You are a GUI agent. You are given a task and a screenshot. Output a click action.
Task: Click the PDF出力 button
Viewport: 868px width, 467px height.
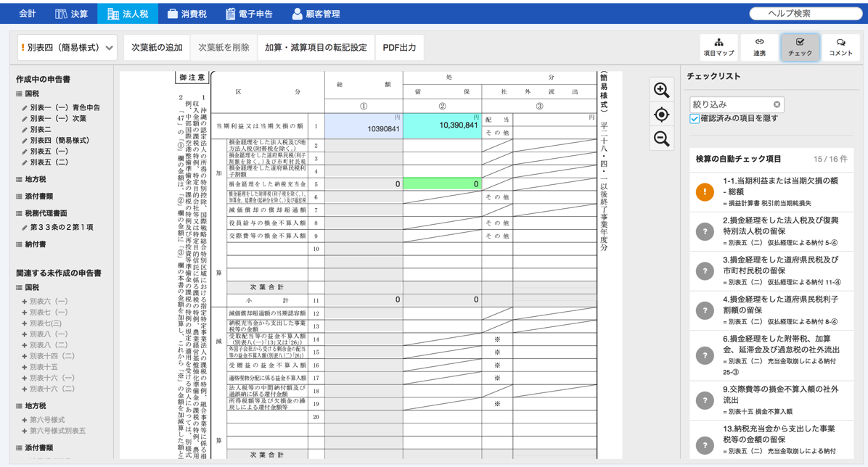pos(399,48)
